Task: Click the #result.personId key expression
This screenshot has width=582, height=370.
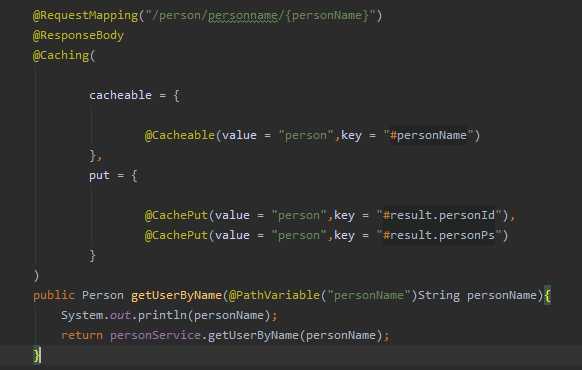Action: (439, 215)
